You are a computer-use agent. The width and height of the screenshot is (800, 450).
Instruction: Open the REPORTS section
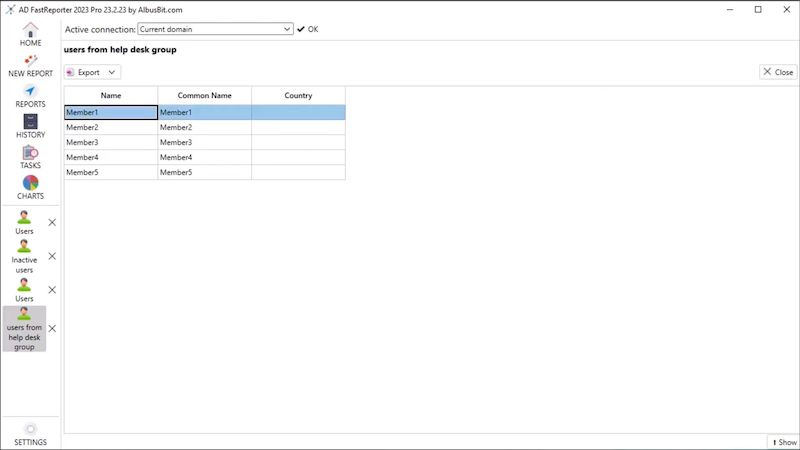pyautogui.click(x=30, y=96)
